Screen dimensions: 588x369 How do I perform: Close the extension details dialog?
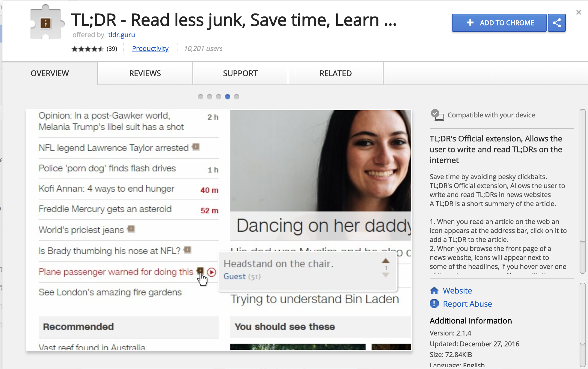tap(578, 12)
